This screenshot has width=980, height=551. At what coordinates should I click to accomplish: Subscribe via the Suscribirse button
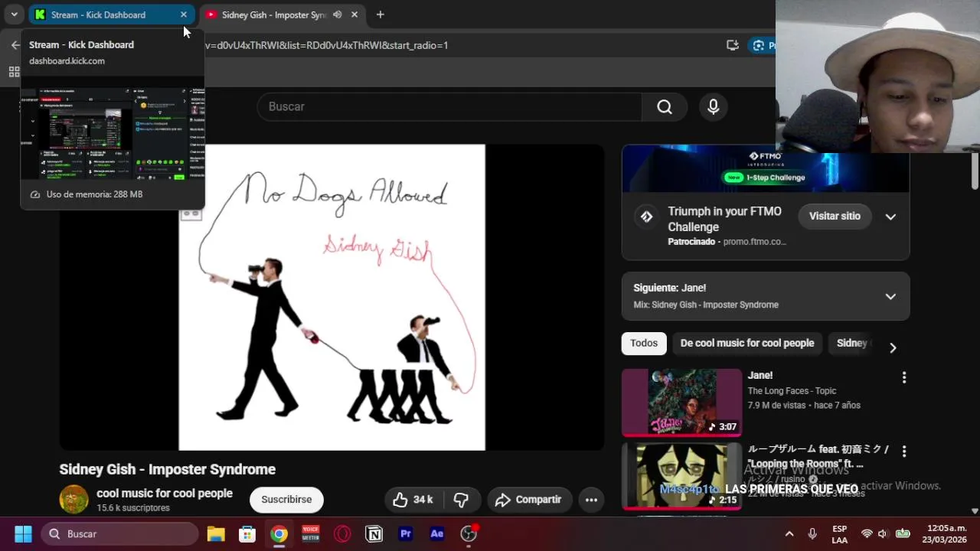coord(286,500)
